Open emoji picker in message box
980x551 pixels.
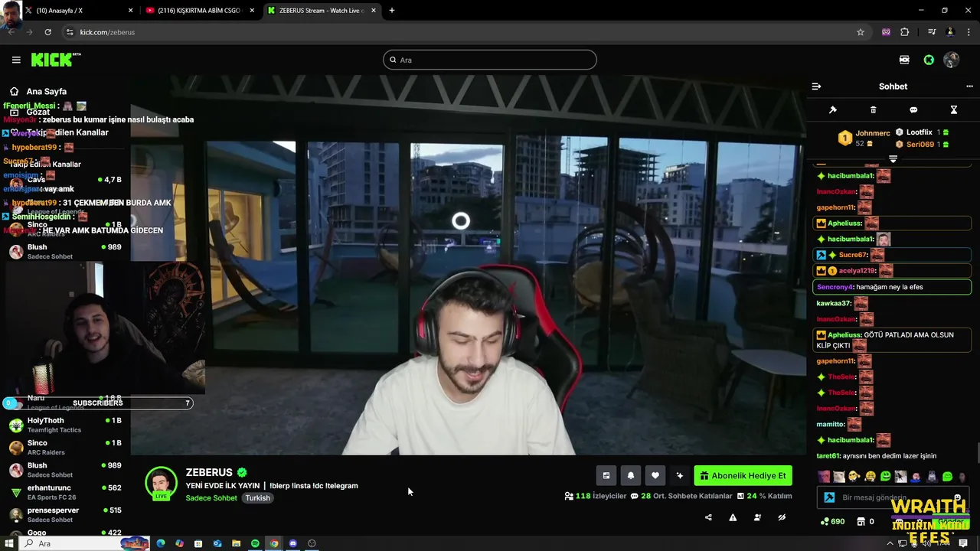point(957,497)
